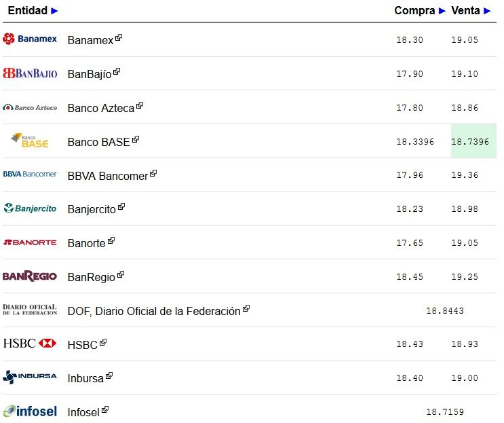Click the Entidad column header text
504x423 pixels.
click(x=28, y=10)
